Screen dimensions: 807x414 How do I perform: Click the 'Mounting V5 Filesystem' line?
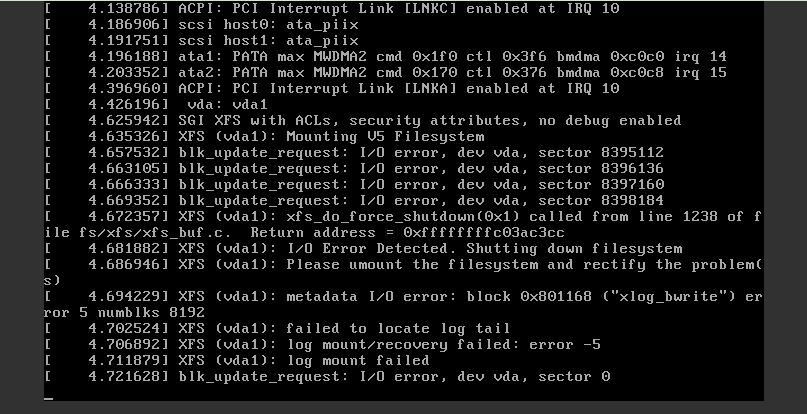point(265,136)
